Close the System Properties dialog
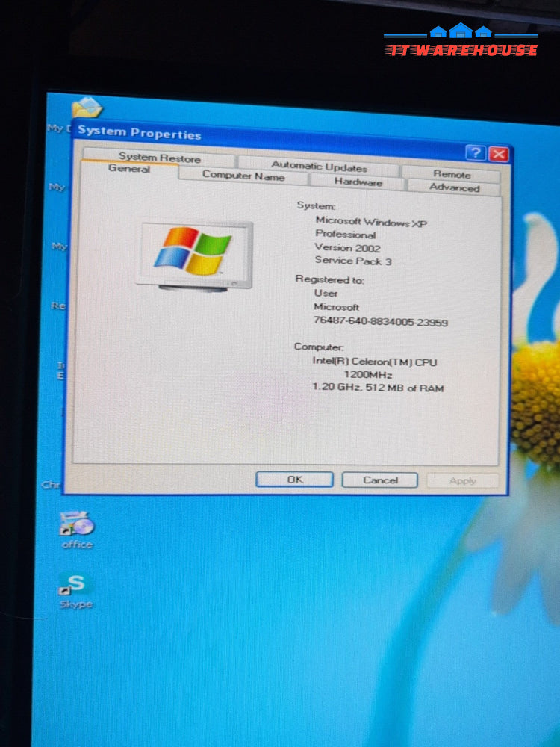560x747 pixels. (499, 154)
